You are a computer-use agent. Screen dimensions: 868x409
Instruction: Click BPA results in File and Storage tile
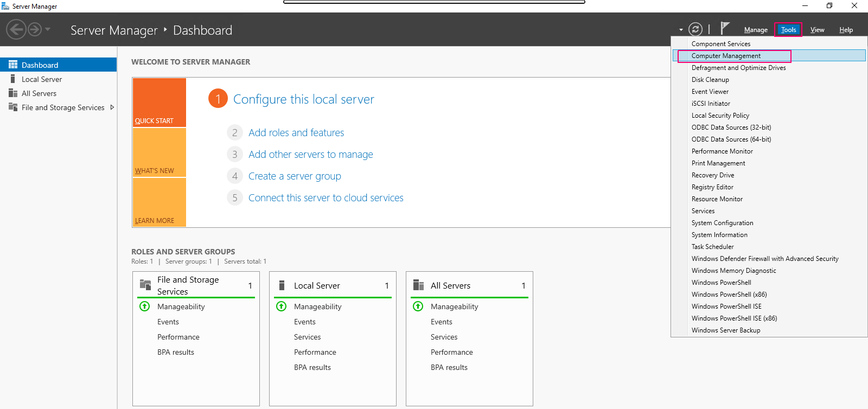pos(176,352)
